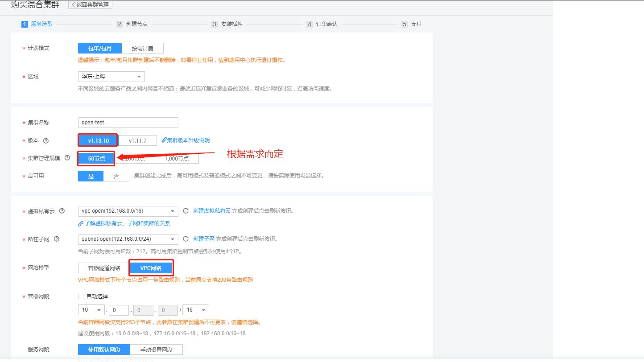Viewport: 644px width, 362px height.
Task: Open 集群版本升级说明 link
Action: point(186,140)
